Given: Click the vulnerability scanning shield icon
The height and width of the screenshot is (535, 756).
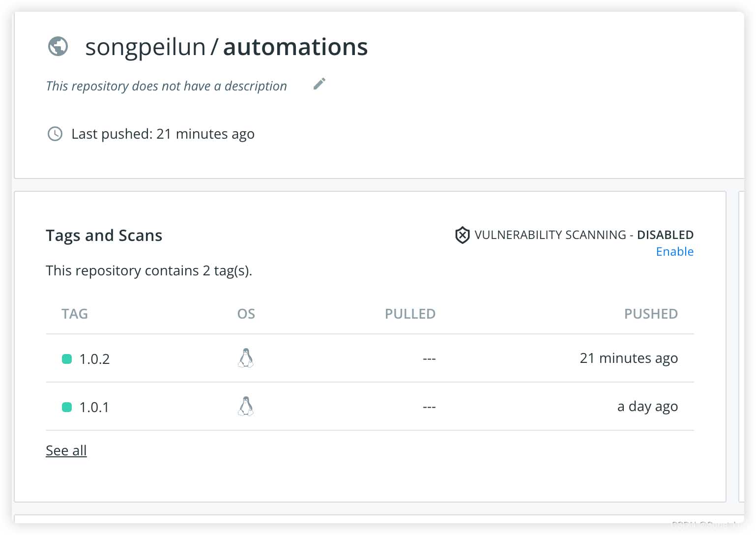Looking at the screenshot, I should [x=462, y=235].
